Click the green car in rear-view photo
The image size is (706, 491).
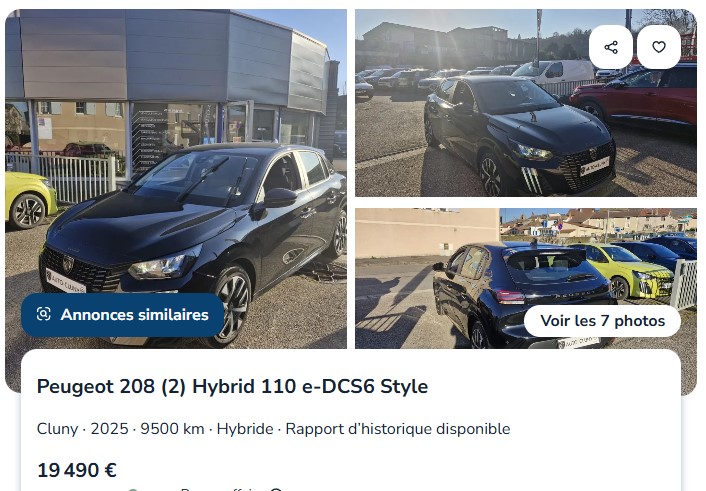pos(625,270)
